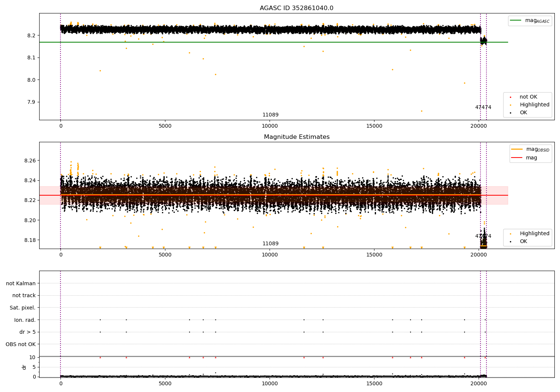Image resolution: width=560 pixels, height=392 pixels.
Task: Click the 8.0 y-axis tick in top plot
Action: click(31, 80)
